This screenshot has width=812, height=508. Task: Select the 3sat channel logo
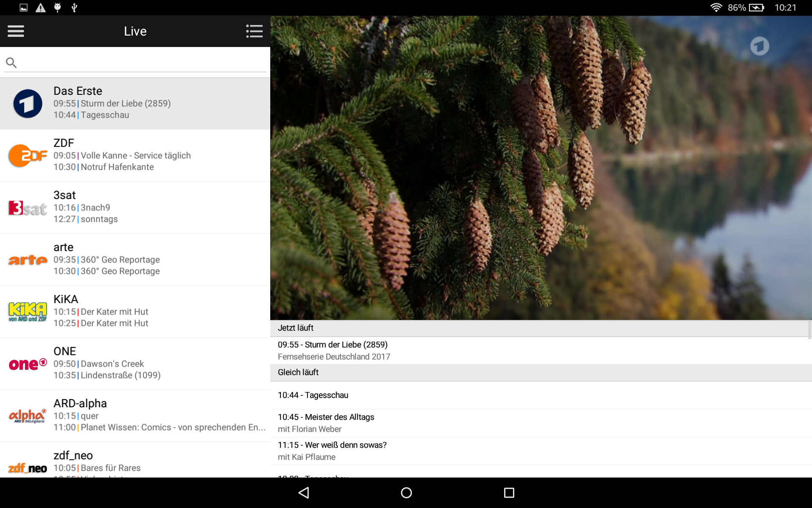[x=28, y=208]
